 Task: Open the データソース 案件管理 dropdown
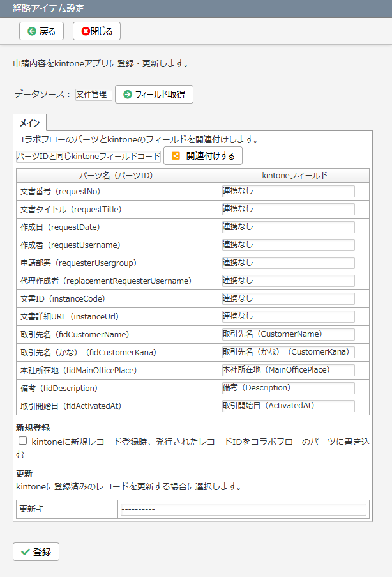coord(94,95)
